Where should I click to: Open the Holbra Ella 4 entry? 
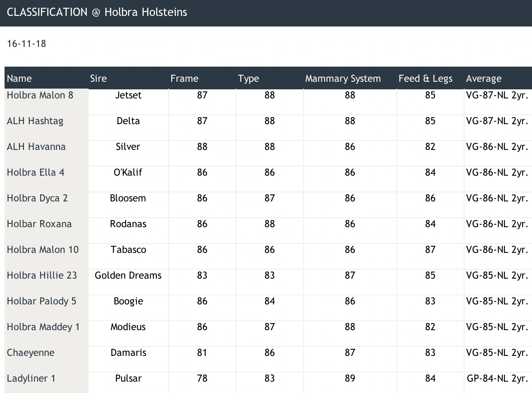36,172
